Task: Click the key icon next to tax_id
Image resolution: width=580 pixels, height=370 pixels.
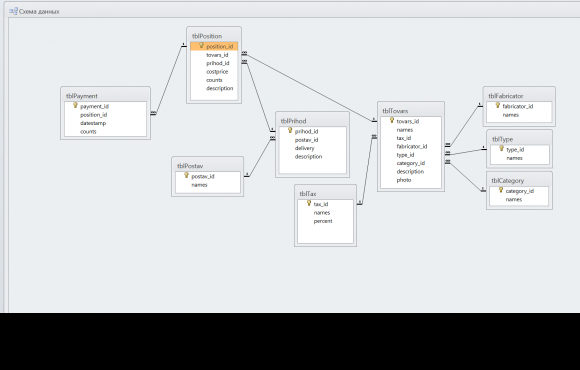Action: (309, 203)
